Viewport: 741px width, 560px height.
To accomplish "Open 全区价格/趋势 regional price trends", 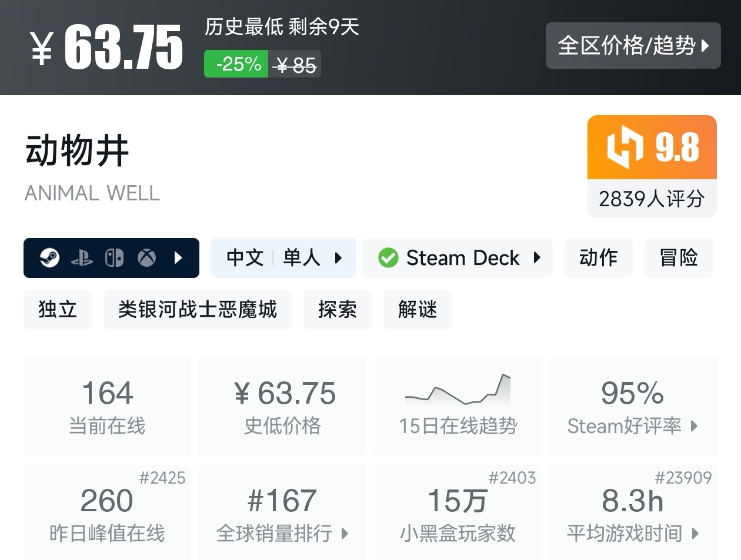I will (633, 45).
